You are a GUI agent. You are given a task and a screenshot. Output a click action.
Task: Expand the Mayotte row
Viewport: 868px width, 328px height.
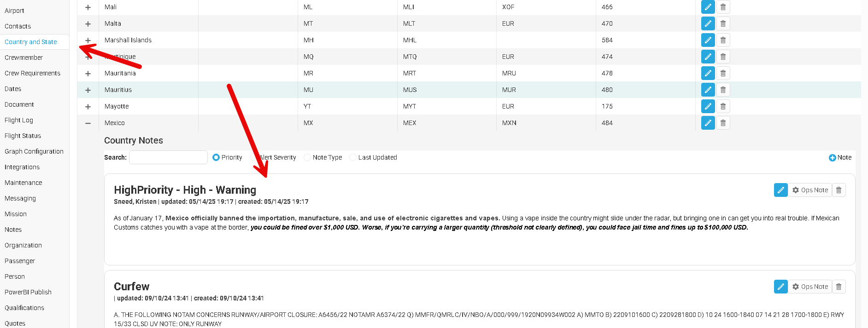coord(88,107)
